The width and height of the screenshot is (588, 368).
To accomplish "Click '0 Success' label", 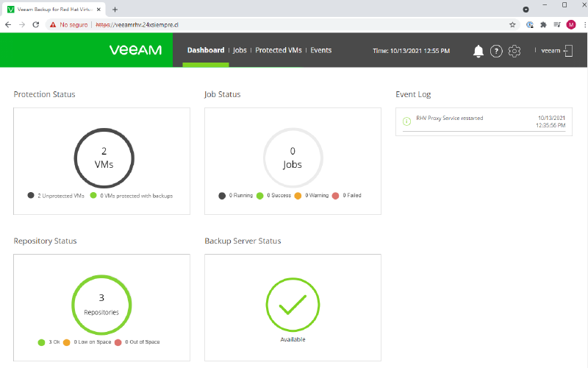I will click(x=279, y=195).
